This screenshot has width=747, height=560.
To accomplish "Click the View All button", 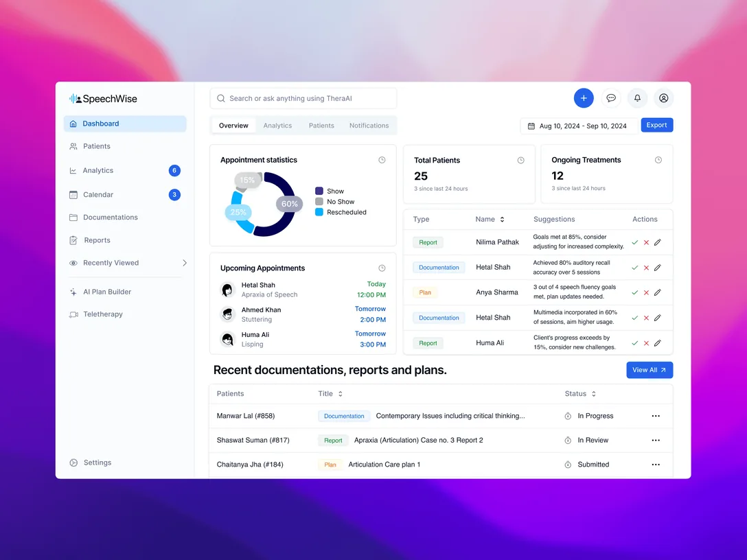I will tap(650, 370).
